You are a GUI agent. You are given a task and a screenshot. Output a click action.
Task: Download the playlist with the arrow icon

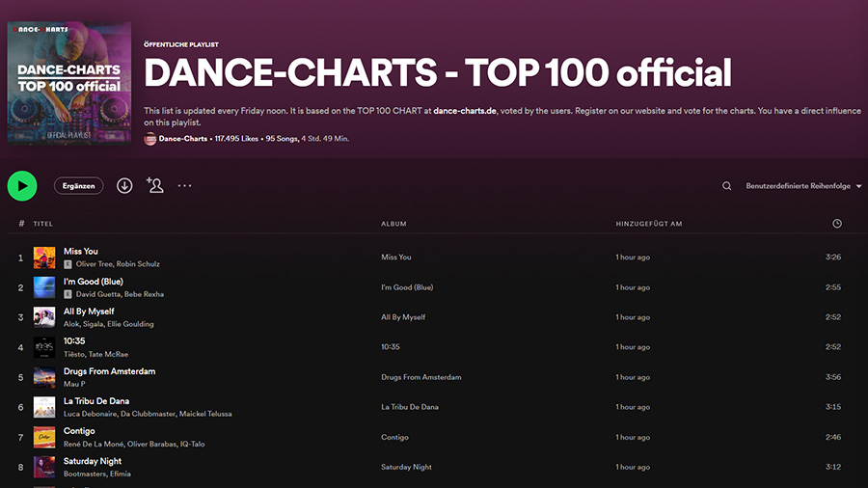point(124,186)
